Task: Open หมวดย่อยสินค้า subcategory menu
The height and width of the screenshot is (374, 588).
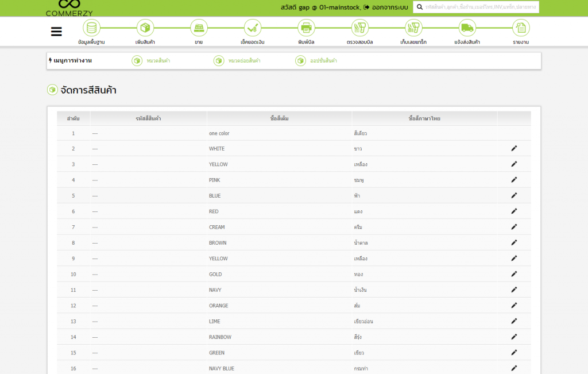Action: (x=237, y=60)
